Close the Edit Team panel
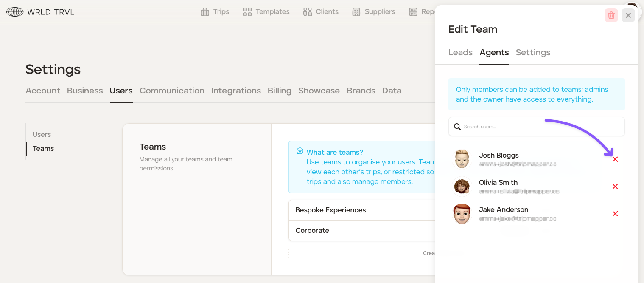Screen dimensions: 644x283 [x=628, y=16]
